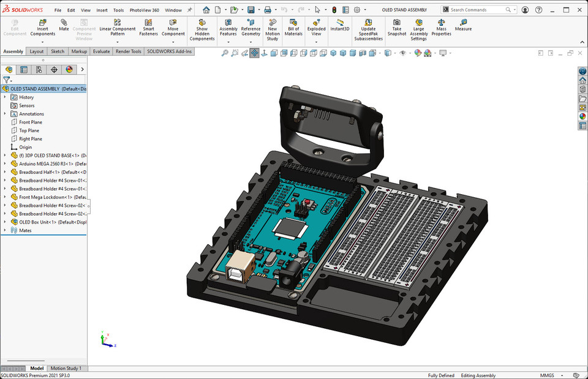The height and width of the screenshot is (379, 588).
Task: Toggle the Component Preview Window
Action: (x=84, y=28)
